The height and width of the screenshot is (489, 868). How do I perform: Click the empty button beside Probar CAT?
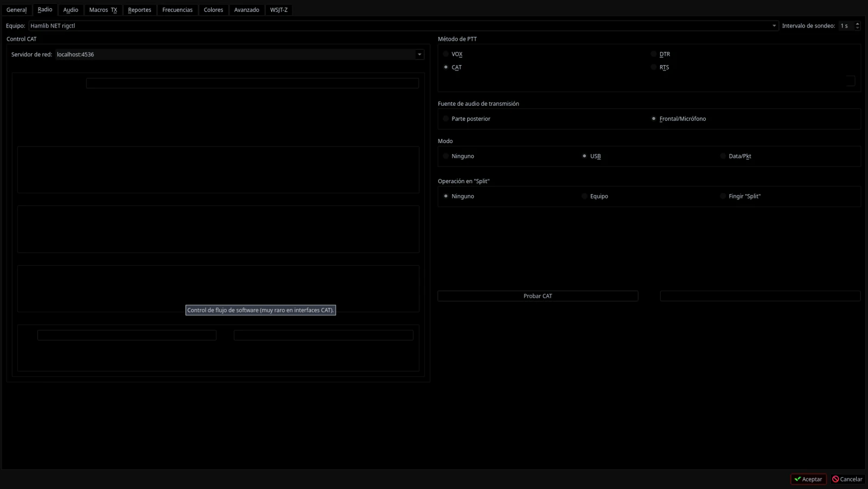tap(760, 296)
